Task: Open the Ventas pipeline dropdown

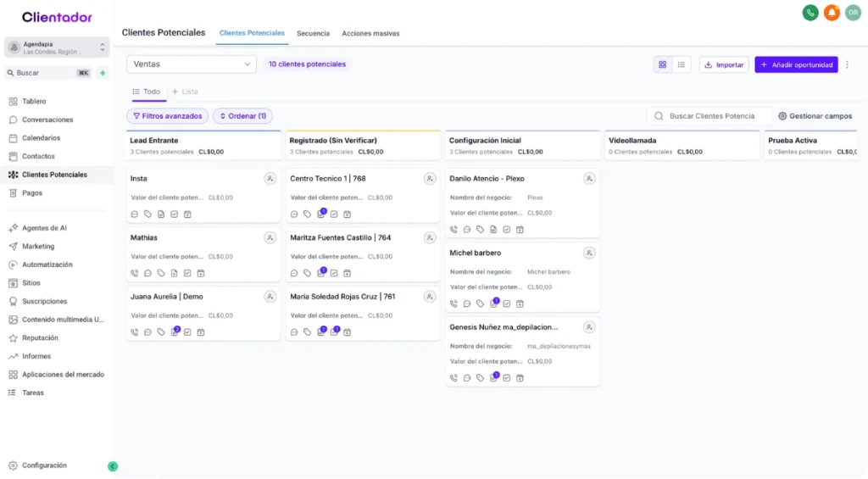Action: [x=192, y=64]
